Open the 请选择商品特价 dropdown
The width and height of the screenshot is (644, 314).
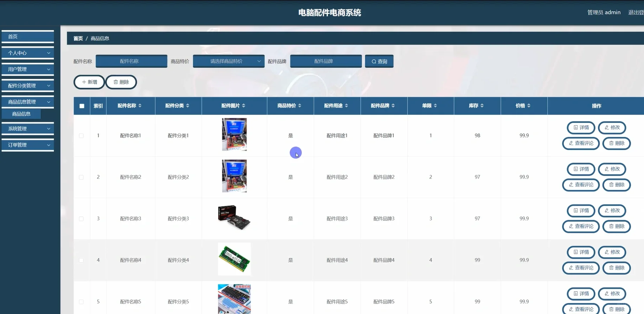tap(228, 61)
